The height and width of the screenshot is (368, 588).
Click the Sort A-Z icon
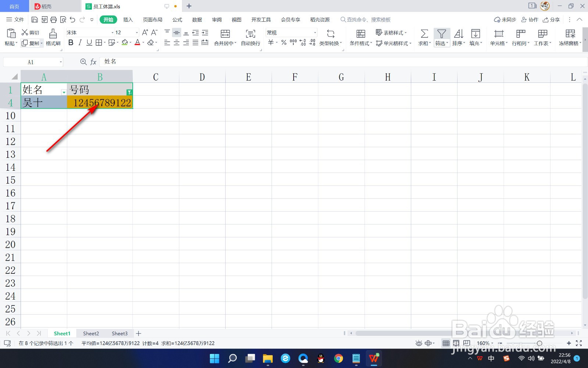tap(459, 34)
